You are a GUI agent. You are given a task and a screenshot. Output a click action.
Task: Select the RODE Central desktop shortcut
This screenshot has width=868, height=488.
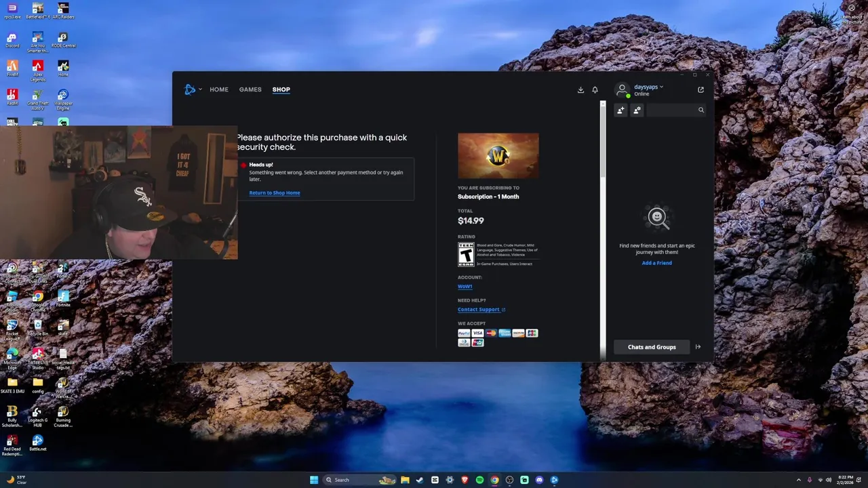63,40
